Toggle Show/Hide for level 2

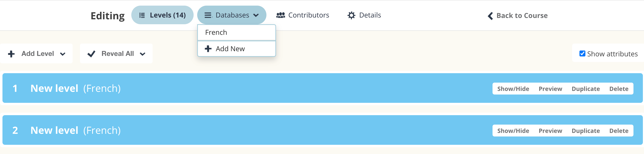[x=513, y=131]
